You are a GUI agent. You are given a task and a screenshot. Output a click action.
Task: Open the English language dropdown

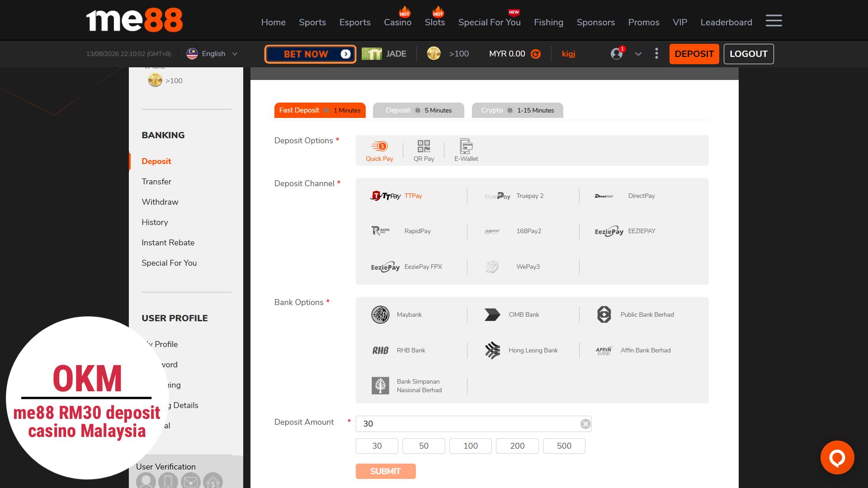click(x=212, y=54)
